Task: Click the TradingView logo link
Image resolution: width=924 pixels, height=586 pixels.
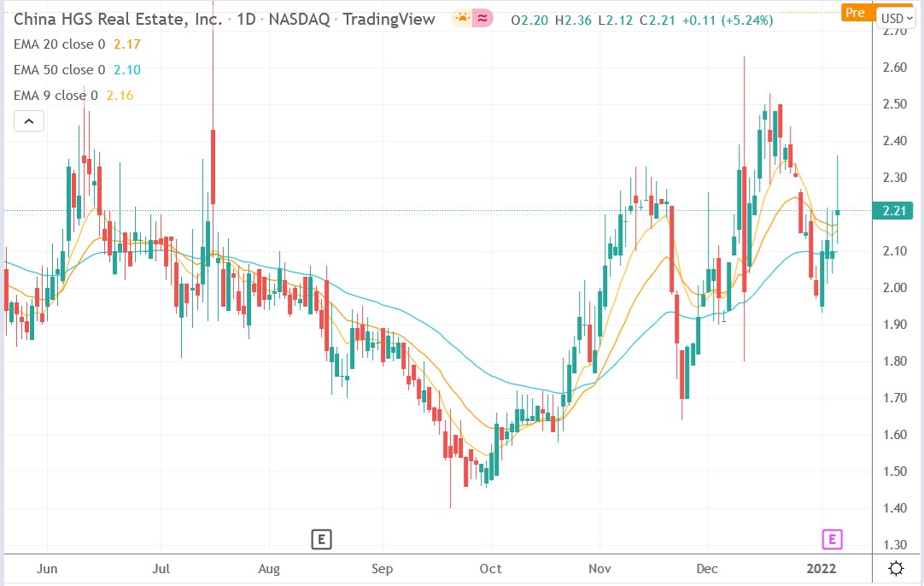Action: pos(389,18)
